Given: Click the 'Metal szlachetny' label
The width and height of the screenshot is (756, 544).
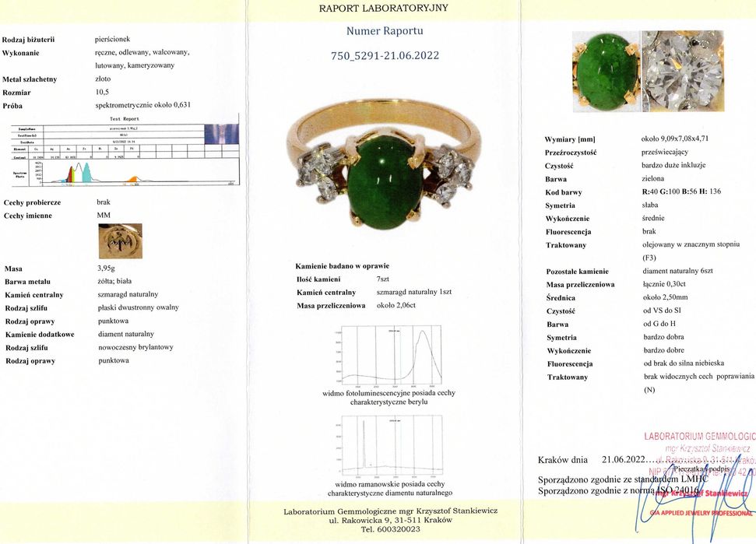Looking at the screenshot, I should tap(30, 79).
